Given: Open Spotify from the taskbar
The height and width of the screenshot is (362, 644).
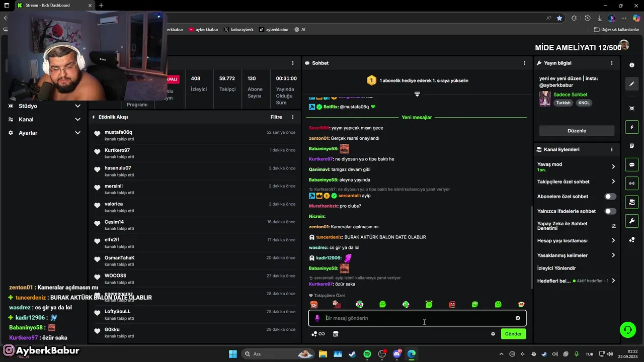Looking at the screenshot, I should [x=367, y=354].
